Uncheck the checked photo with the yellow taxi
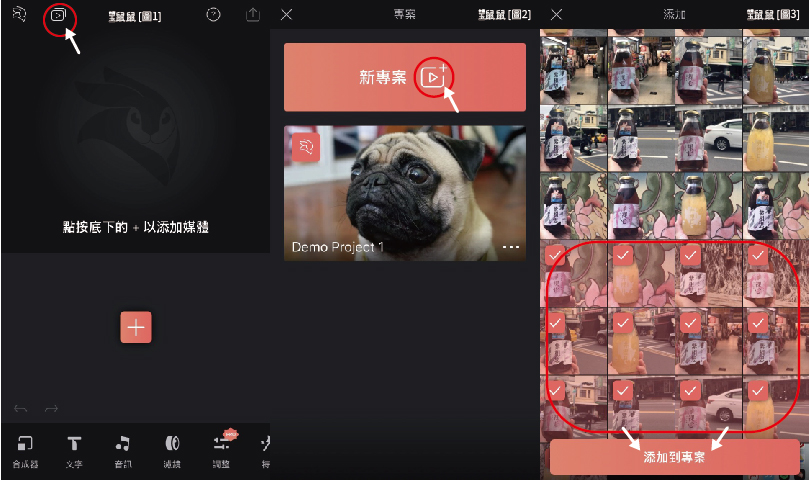 tap(555, 323)
